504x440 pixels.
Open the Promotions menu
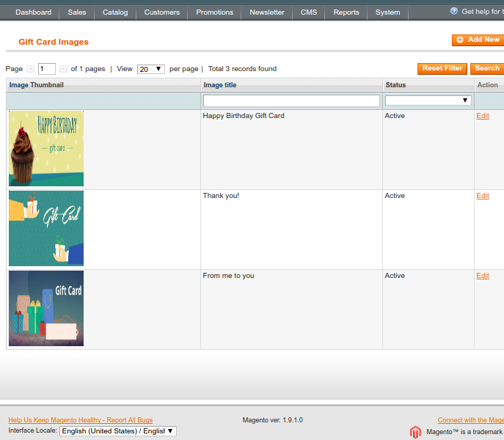pyautogui.click(x=214, y=12)
